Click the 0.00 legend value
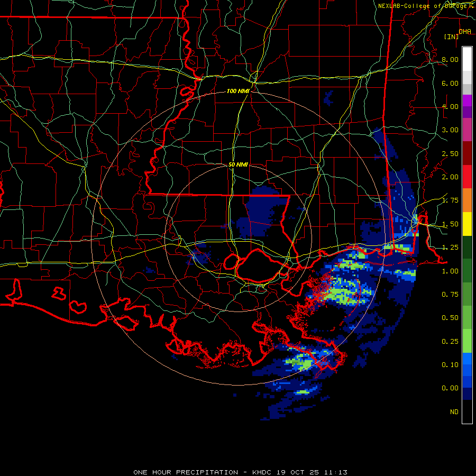 [450, 388]
